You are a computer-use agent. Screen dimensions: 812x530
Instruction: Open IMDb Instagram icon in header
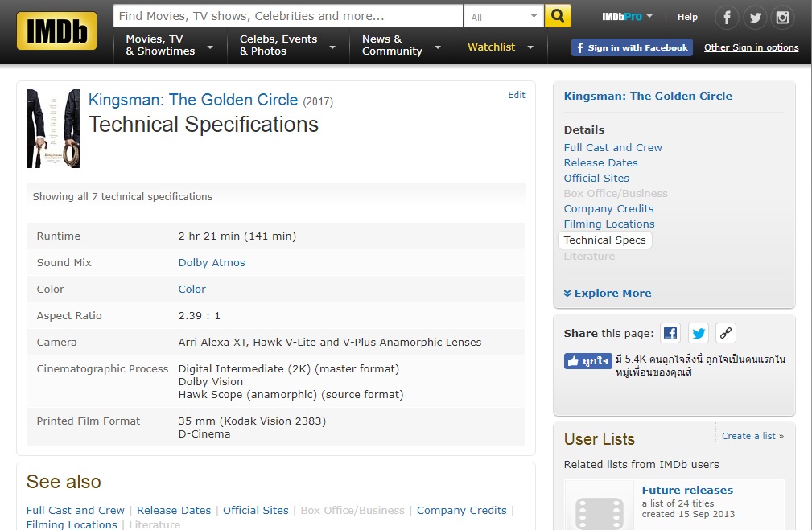coord(782,18)
